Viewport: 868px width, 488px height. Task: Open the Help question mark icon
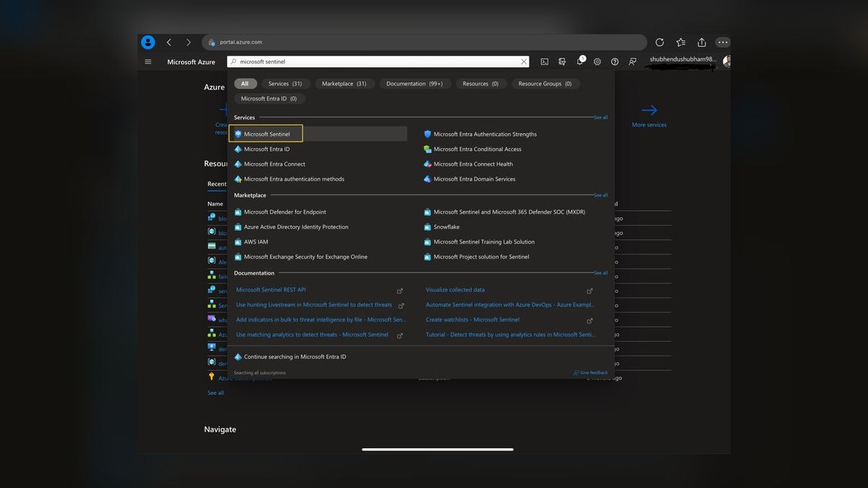[x=615, y=62]
